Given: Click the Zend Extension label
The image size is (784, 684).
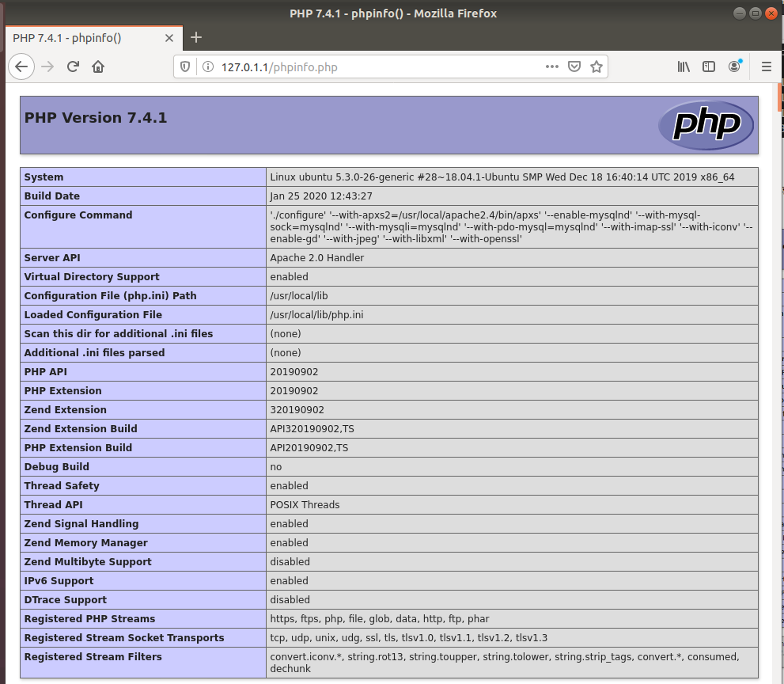Looking at the screenshot, I should click(66, 410).
